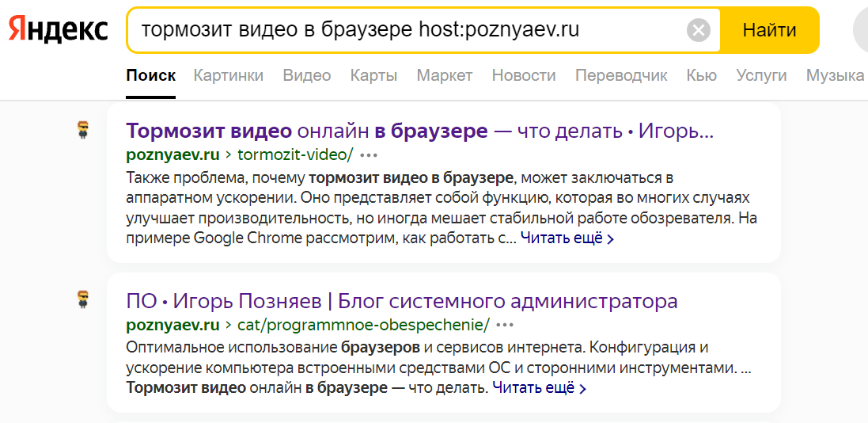Open the Карты tab
Screen dimensions: 868x423
click(x=373, y=75)
